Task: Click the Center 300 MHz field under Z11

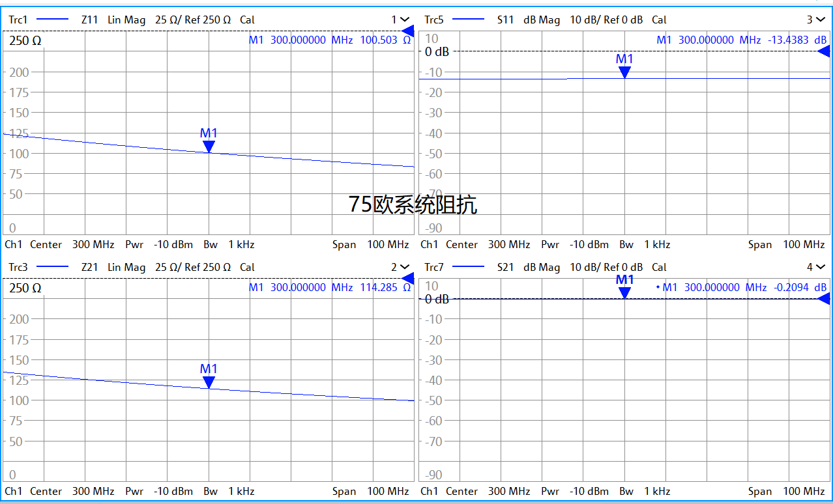Action: [72, 245]
